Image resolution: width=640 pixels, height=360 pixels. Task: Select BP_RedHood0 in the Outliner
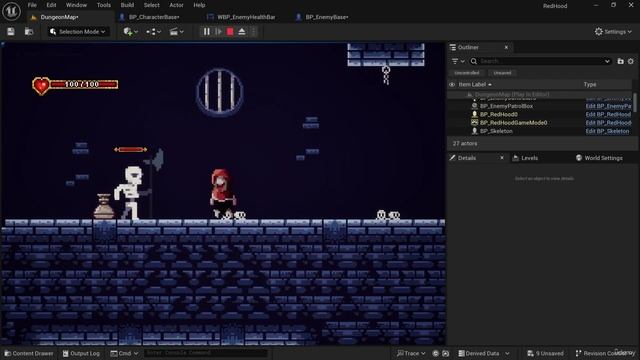point(498,114)
